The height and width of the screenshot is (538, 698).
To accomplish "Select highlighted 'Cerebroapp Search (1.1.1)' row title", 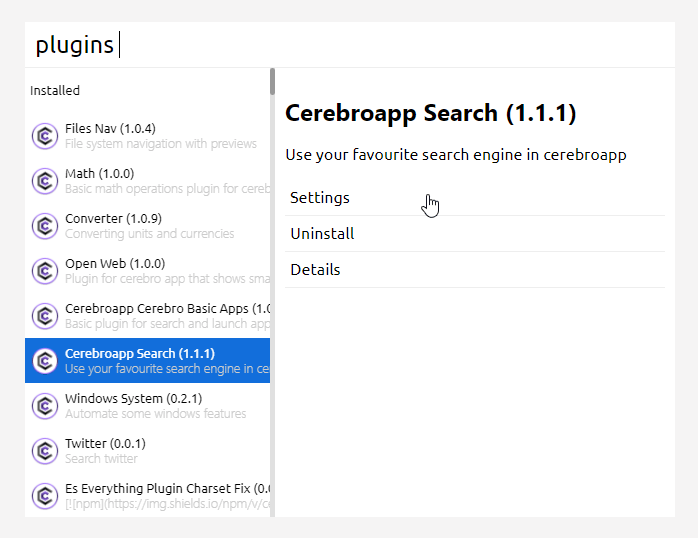I will coord(140,353).
